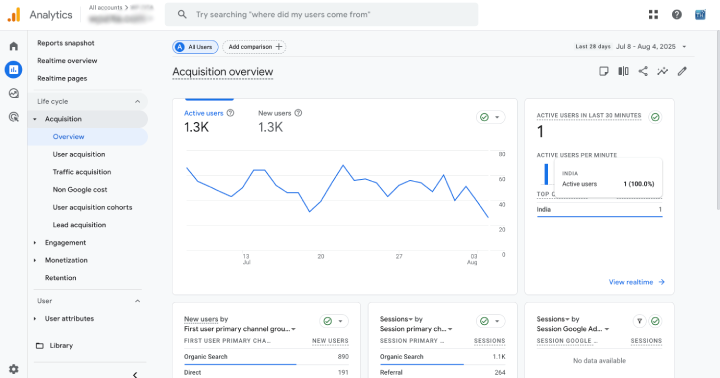This screenshot has width=720, height=378.
Task: Open Admin settings gear
Action: click(x=14, y=369)
